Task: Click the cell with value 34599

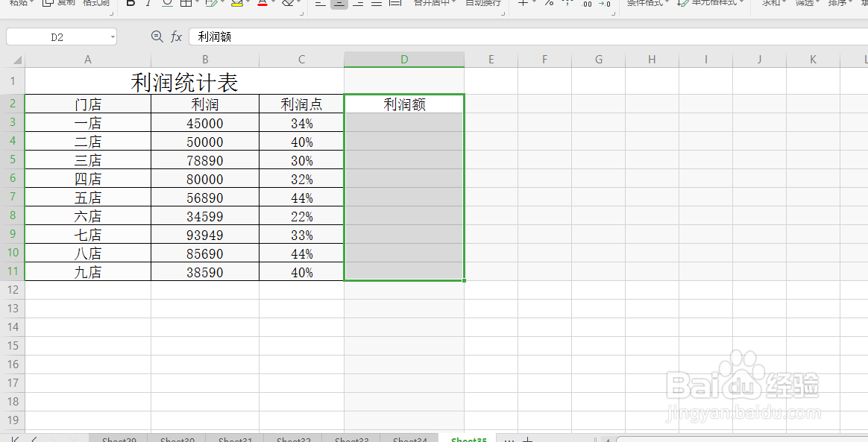Action: pos(205,215)
